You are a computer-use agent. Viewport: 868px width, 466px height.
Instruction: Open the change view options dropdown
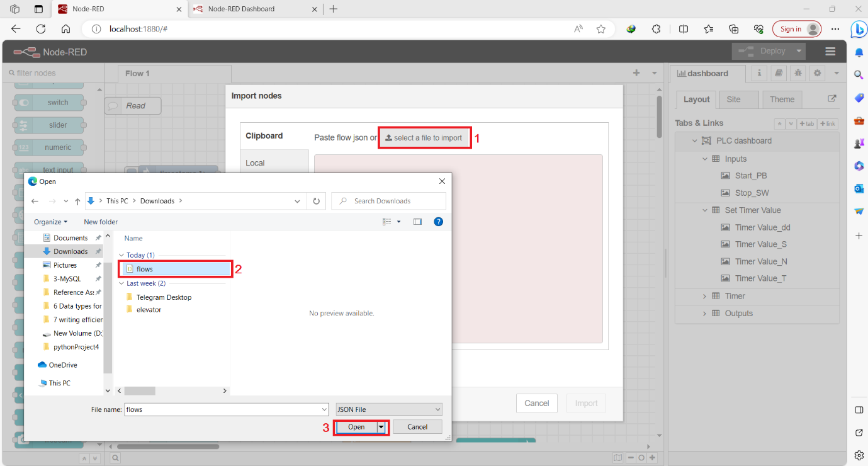pos(398,222)
